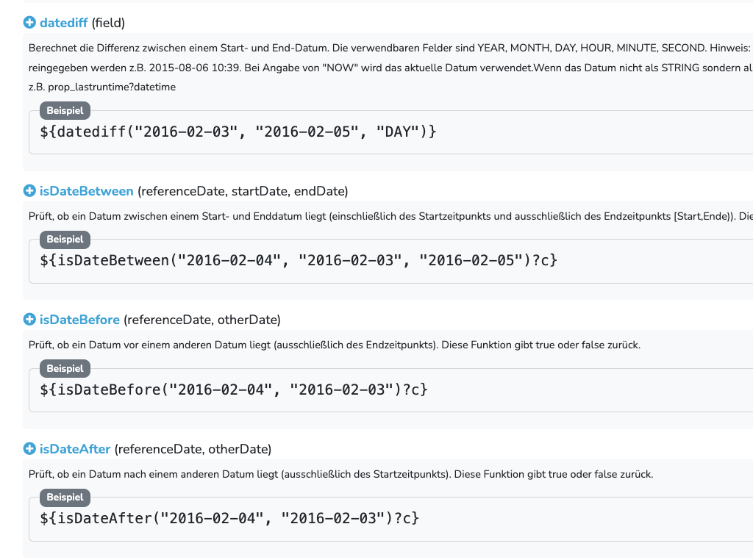
Task: Select the datediff DAY example code
Action: [238, 132]
